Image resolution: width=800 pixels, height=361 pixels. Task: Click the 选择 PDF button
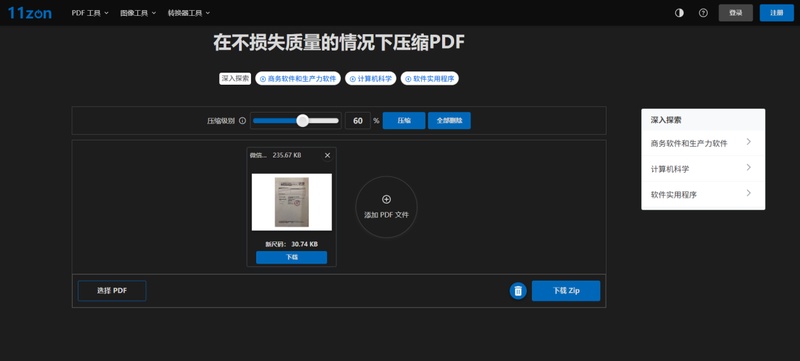(x=112, y=291)
